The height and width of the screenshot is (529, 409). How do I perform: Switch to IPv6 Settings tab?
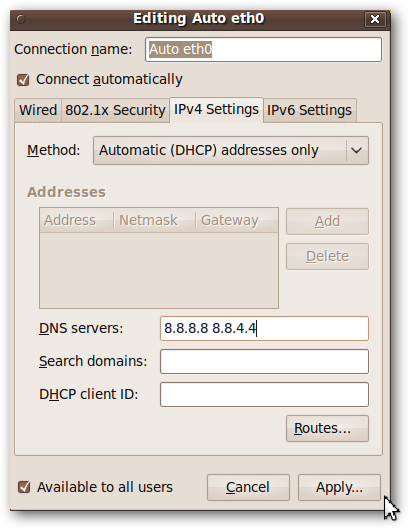click(x=309, y=110)
